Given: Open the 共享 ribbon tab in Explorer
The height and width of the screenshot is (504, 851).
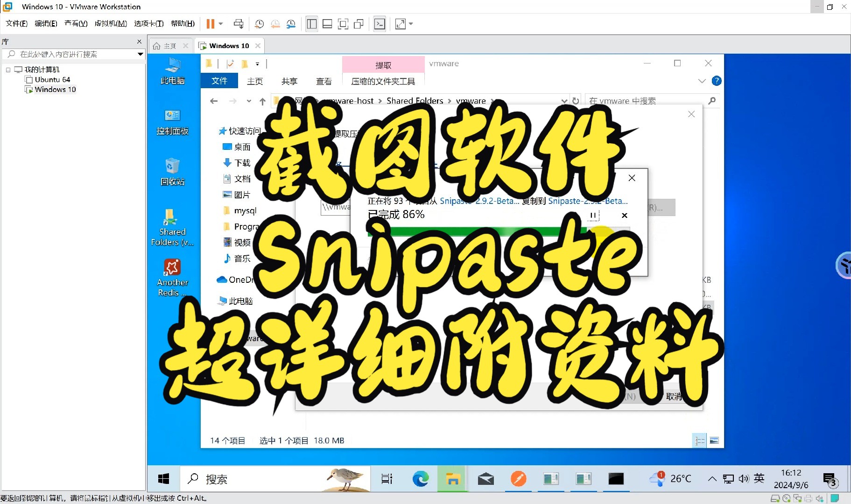Looking at the screenshot, I should 289,81.
